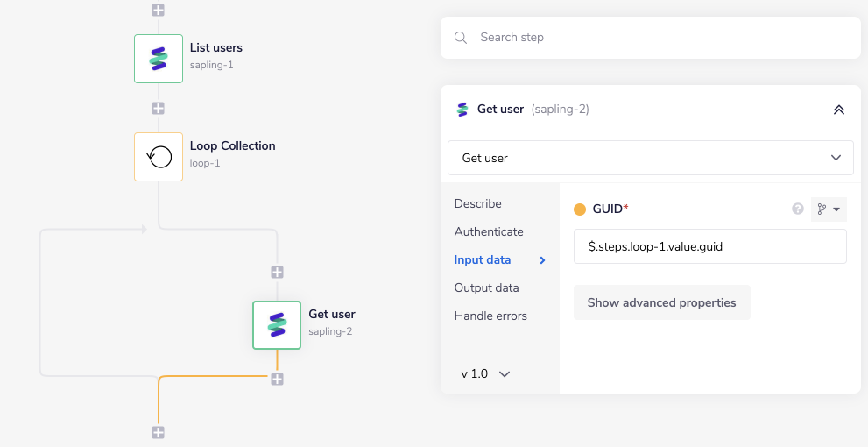Collapse the Get user properties panel
This screenshot has height=447, width=868.
(x=838, y=110)
